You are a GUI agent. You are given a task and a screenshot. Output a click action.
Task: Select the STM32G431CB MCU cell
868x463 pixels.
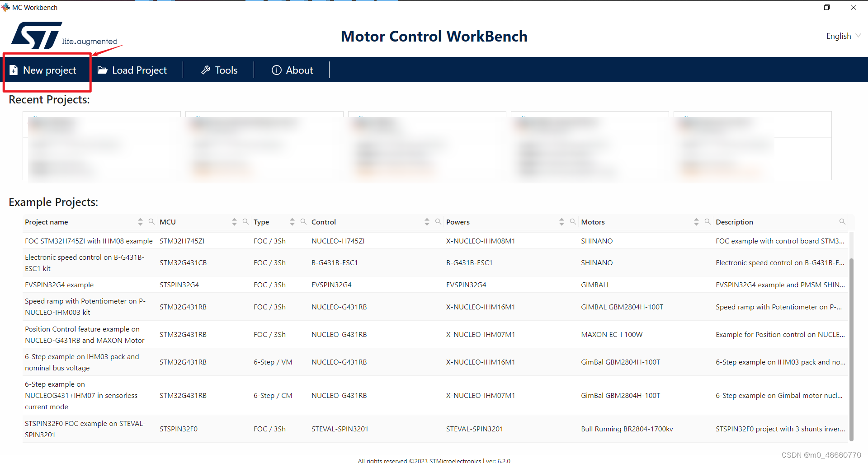(183, 262)
